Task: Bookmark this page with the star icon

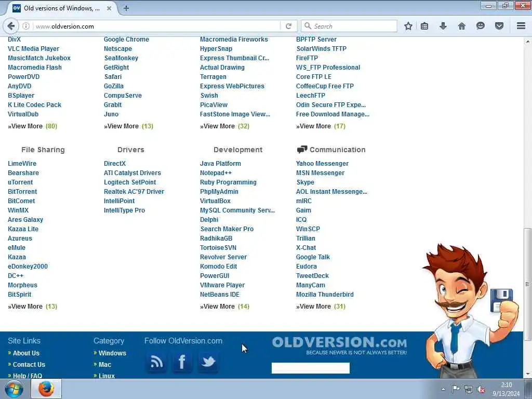Action: [408, 26]
